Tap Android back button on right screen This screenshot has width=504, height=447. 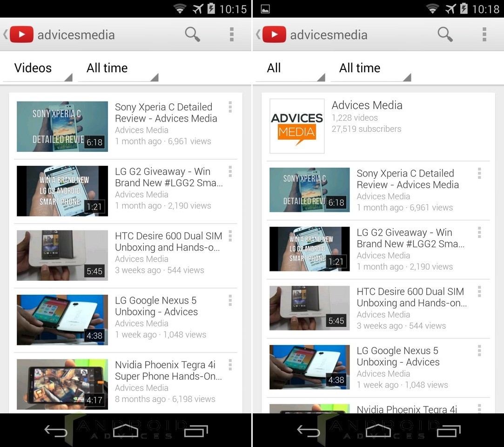tap(308, 431)
